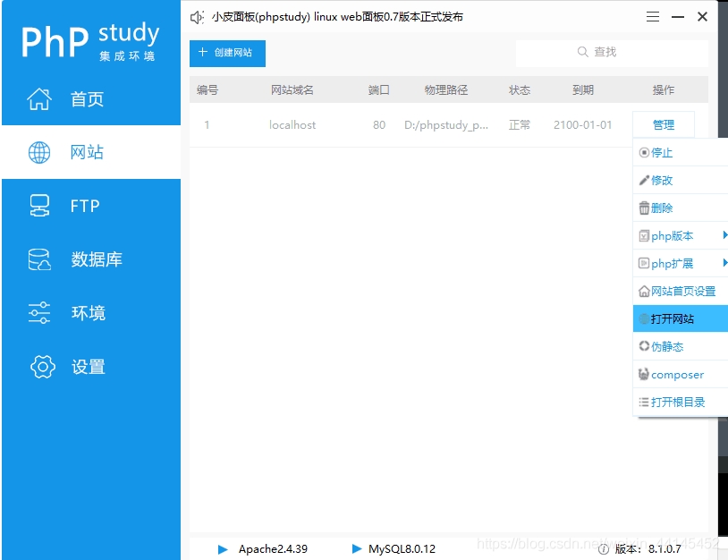The image size is (728, 560).
Task: Toggle MySQL8.0.12 play indicator
Action: tap(357, 549)
